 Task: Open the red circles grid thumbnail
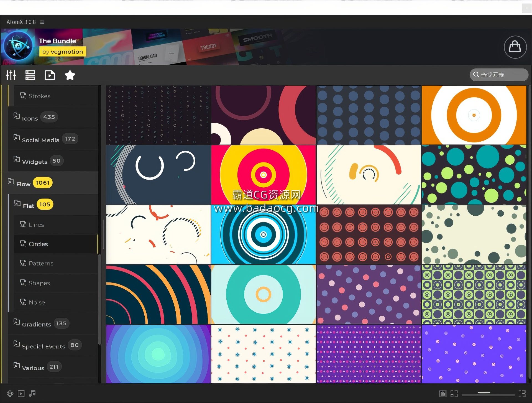coord(369,234)
